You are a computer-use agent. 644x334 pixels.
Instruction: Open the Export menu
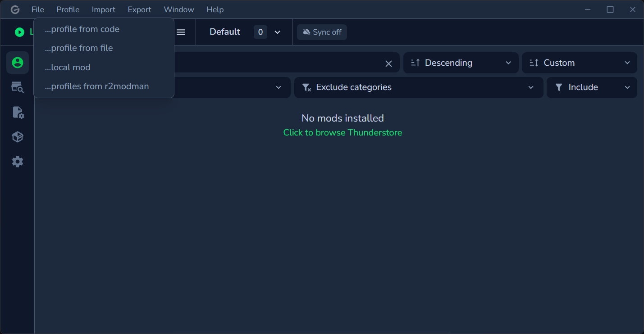click(x=140, y=9)
